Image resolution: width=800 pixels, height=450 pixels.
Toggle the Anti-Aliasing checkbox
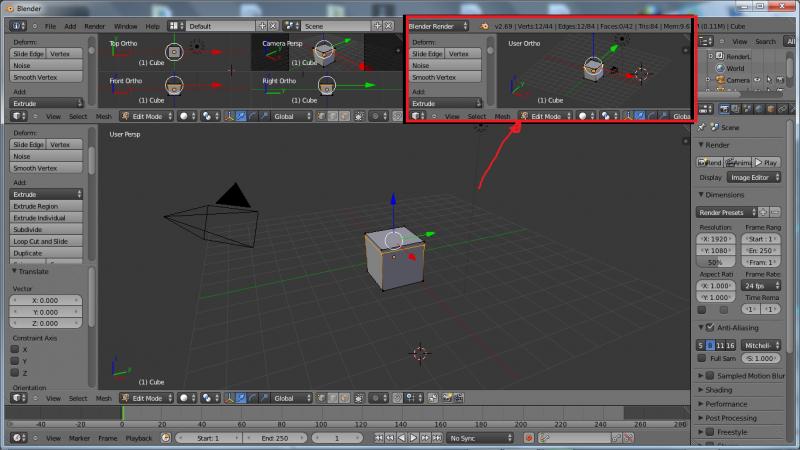[x=710, y=328]
